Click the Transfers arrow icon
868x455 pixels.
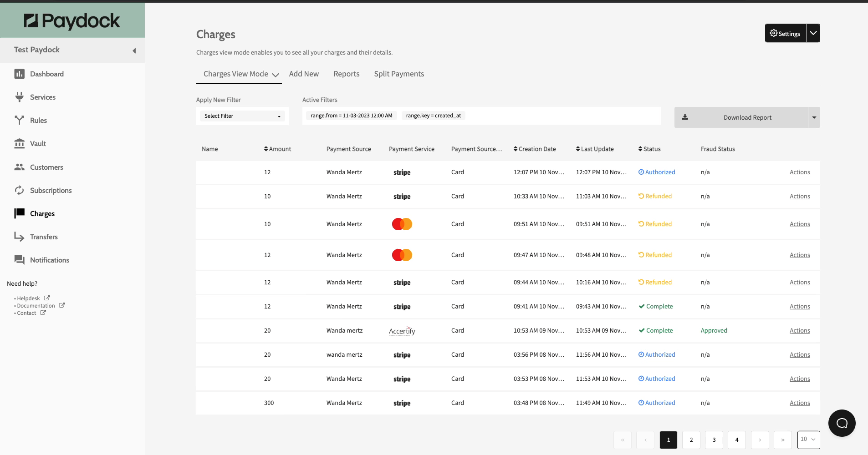click(19, 237)
